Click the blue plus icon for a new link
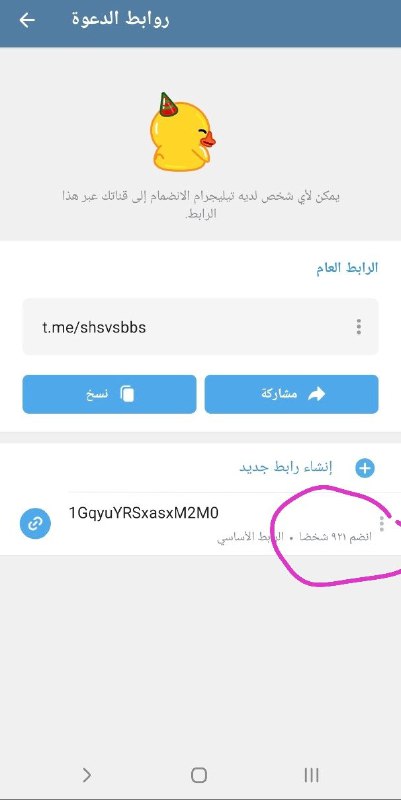The height and width of the screenshot is (800, 401). (x=365, y=468)
